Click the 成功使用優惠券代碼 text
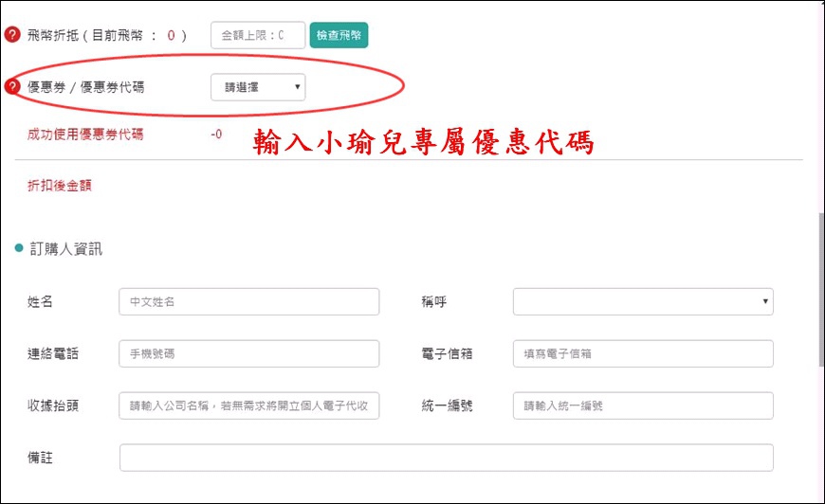The height and width of the screenshot is (504, 825). (x=85, y=135)
